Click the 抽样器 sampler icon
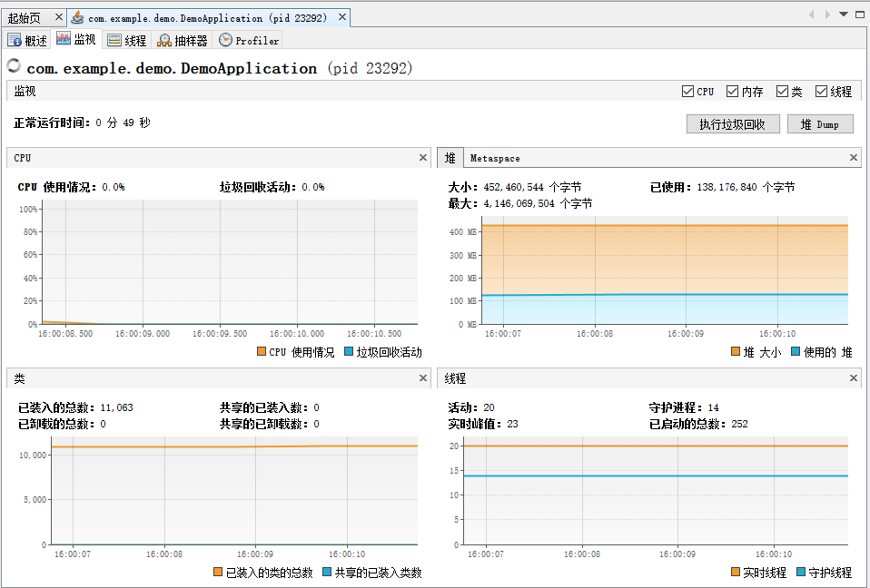The height and width of the screenshot is (588, 870). (x=164, y=41)
